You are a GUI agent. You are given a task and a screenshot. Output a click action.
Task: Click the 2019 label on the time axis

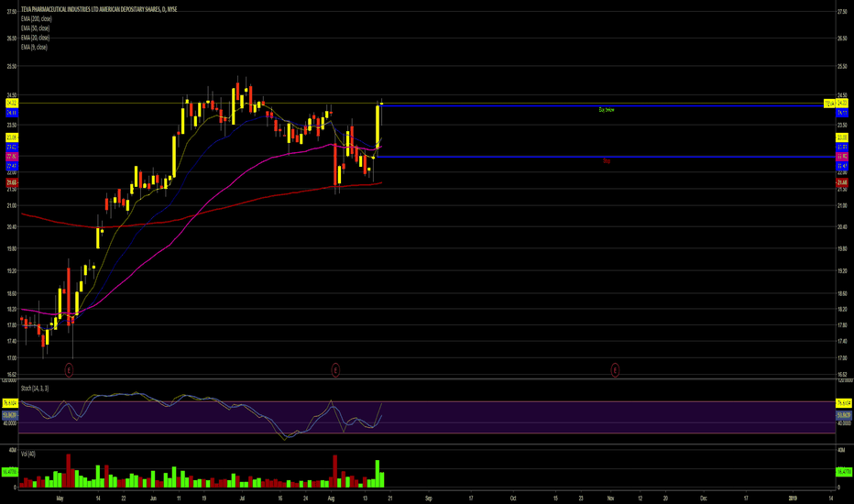793,498
